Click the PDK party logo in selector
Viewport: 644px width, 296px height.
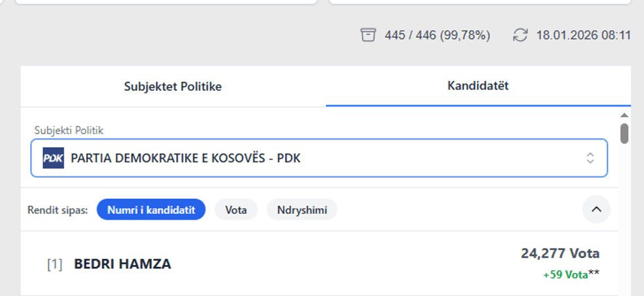[x=53, y=158]
